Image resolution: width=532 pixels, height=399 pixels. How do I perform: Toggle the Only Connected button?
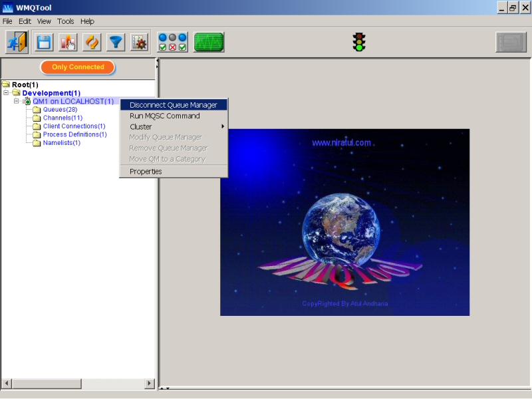click(x=78, y=67)
